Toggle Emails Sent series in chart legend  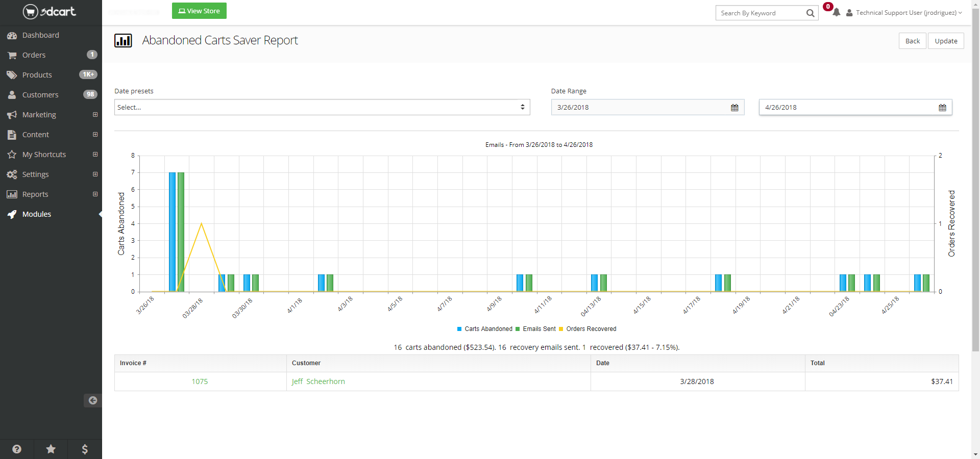click(536, 329)
